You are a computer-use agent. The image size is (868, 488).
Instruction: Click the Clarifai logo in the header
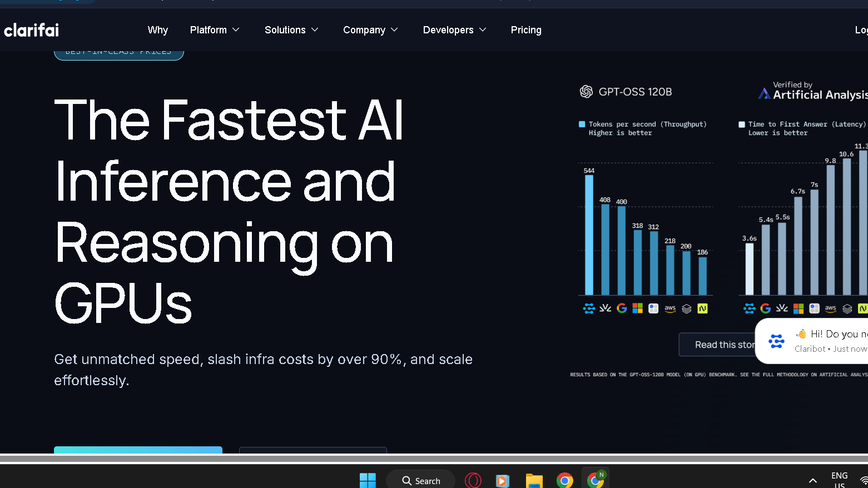pyautogui.click(x=31, y=30)
